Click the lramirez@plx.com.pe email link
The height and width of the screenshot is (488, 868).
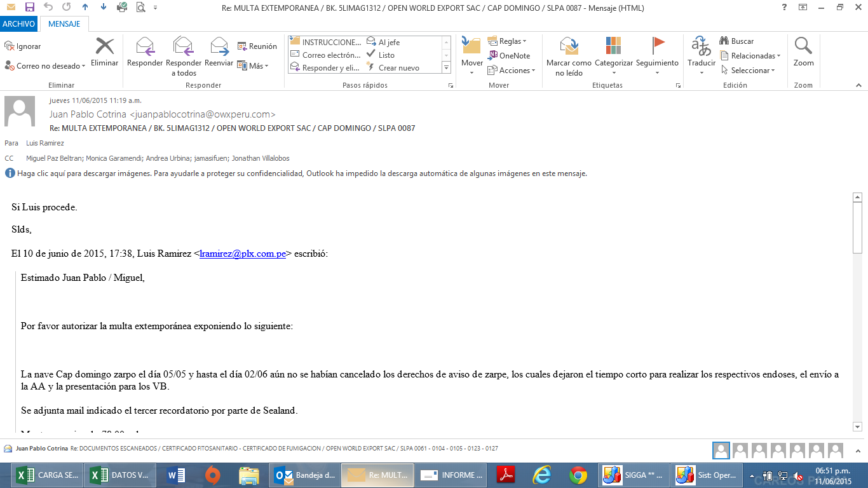pos(243,254)
